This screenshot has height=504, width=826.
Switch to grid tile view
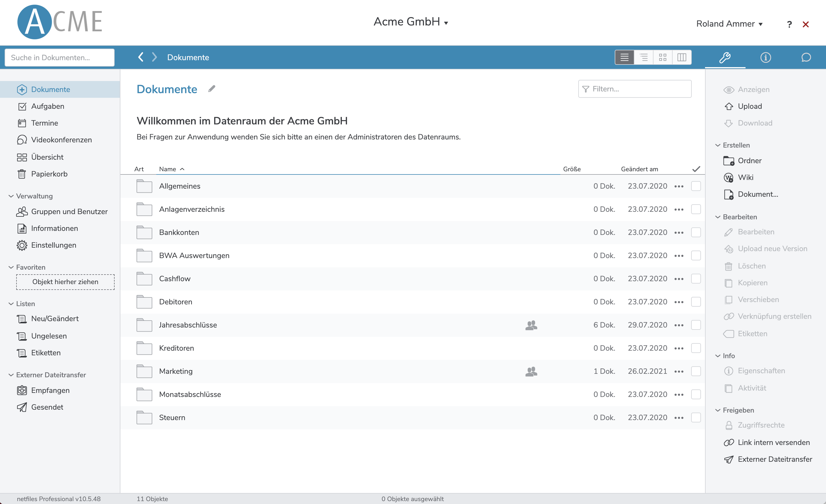[x=662, y=57]
